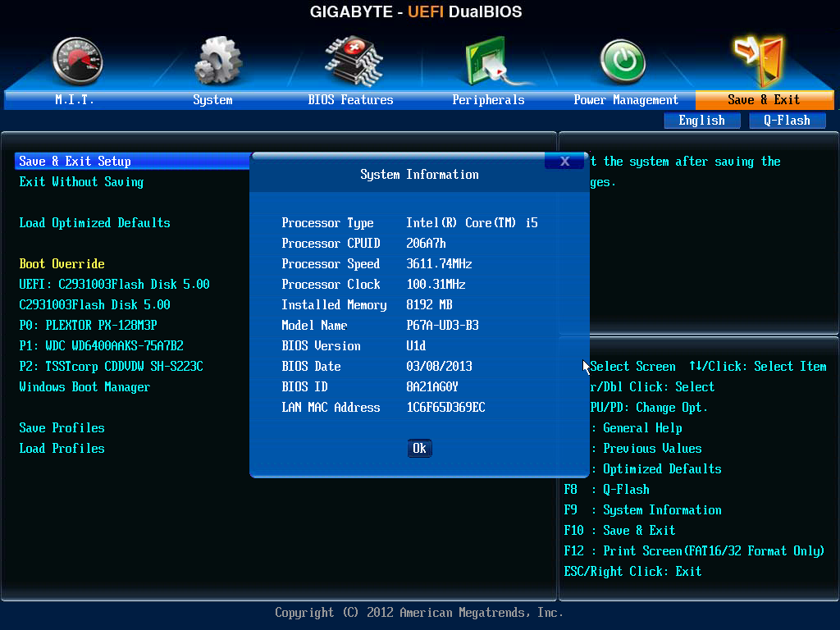Choose Load Optimized Defaults
This screenshot has width=840, height=630.
click(95, 223)
